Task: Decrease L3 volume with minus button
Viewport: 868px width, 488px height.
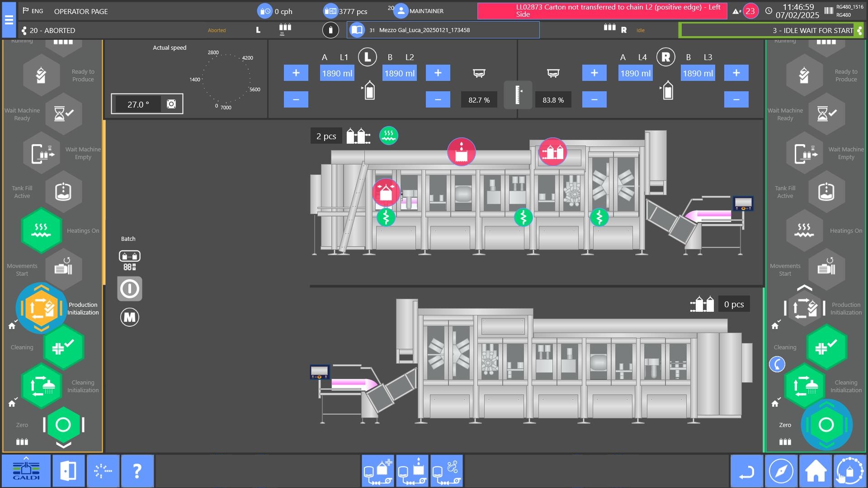Action: coord(736,99)
